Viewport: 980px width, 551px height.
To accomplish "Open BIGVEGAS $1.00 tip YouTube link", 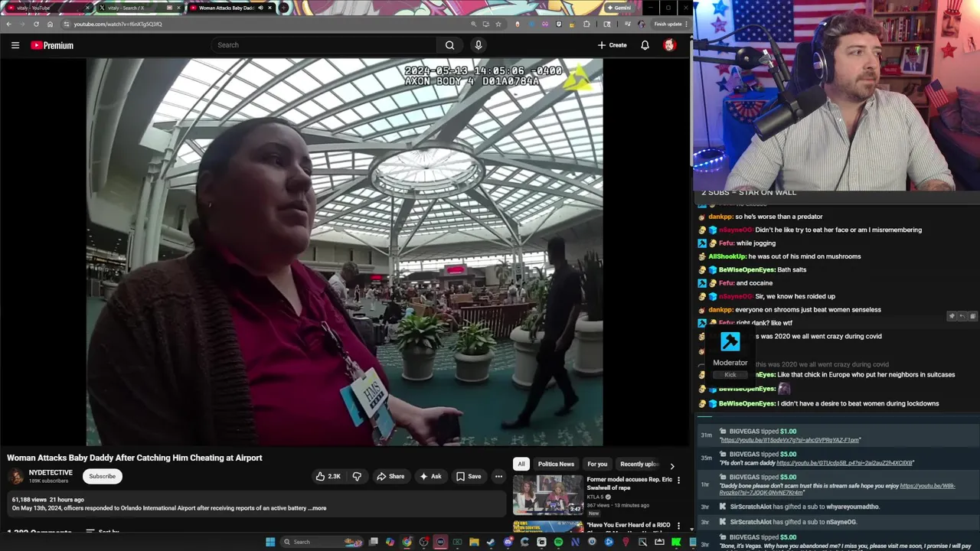I will click(789, 440).
